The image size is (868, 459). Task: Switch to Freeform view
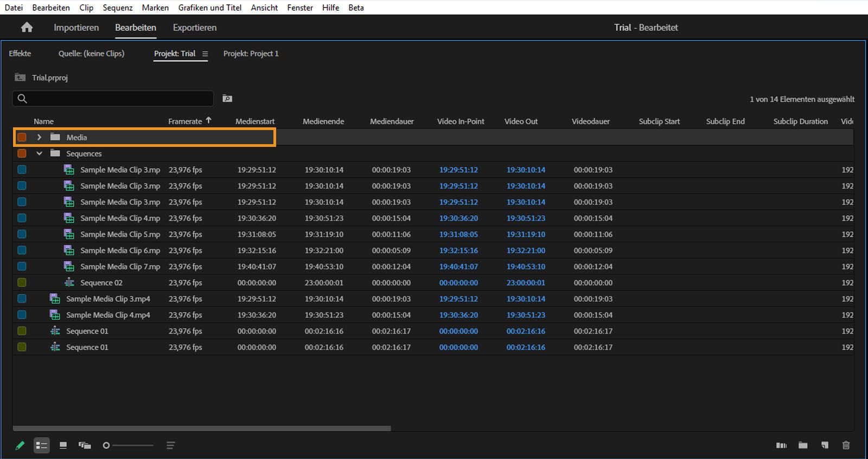coord(84,445)
